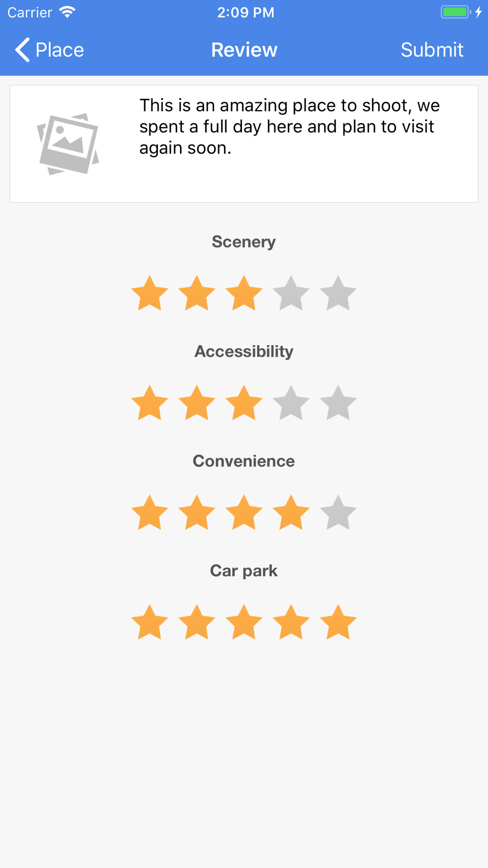The image size is (488, 868).
Task: Tap the back chevron arrow
Action: point(22,50)
